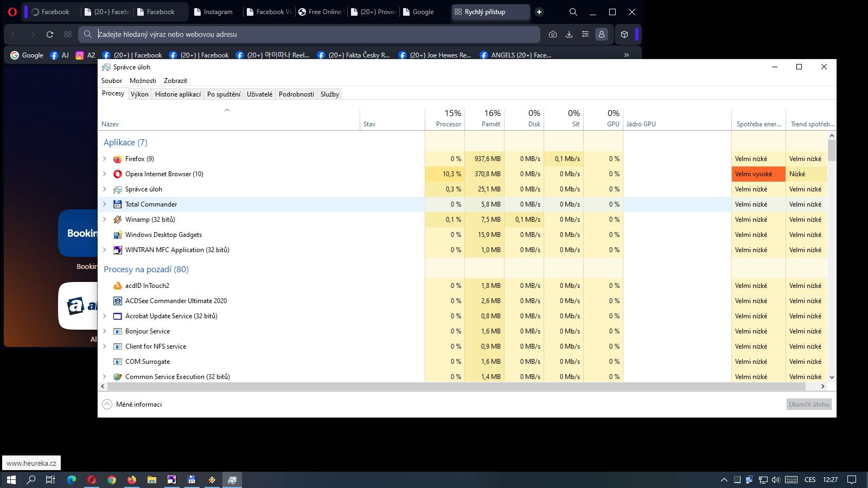Open volume control in system tray
The width and height of the screenshot is (868, 488).
(776, 480)
